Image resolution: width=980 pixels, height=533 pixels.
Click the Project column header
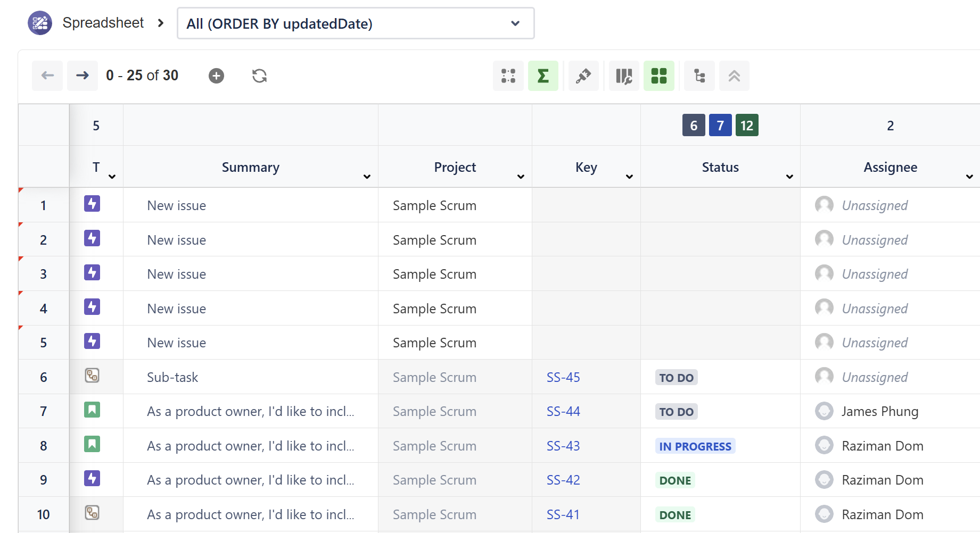[455, 167]
